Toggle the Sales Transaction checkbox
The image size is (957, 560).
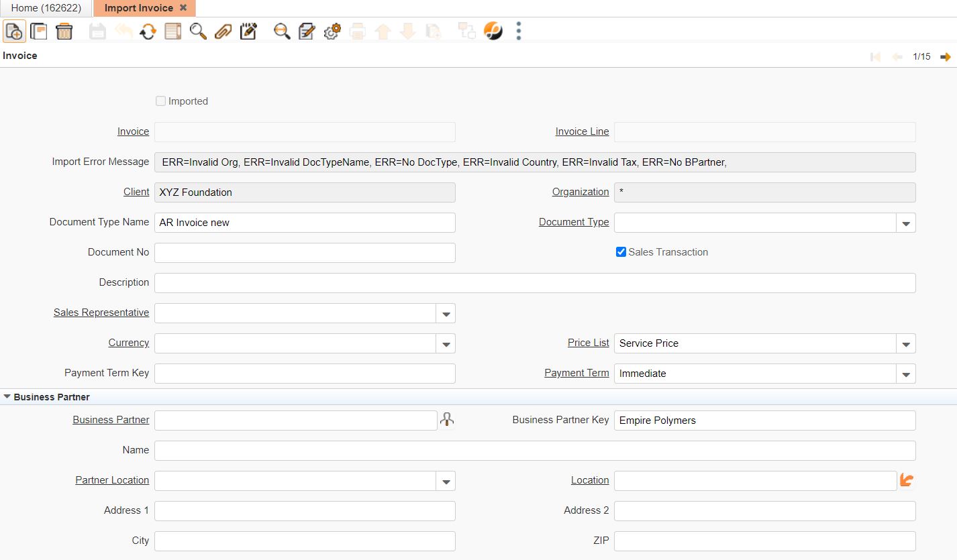click(x=621, y=252)
